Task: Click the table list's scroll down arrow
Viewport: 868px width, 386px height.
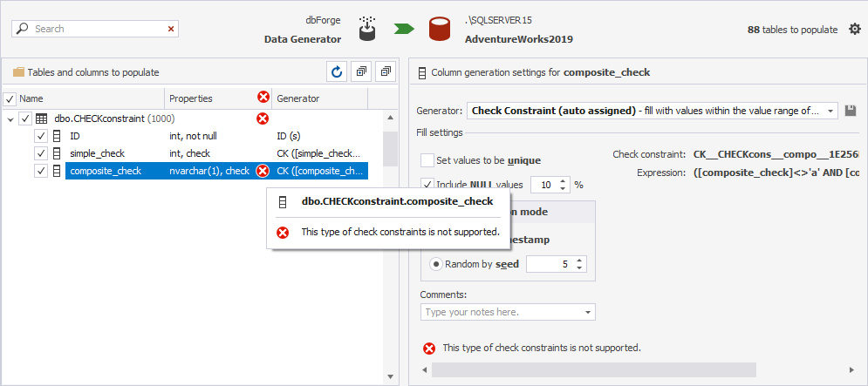Action: [390, 376]
